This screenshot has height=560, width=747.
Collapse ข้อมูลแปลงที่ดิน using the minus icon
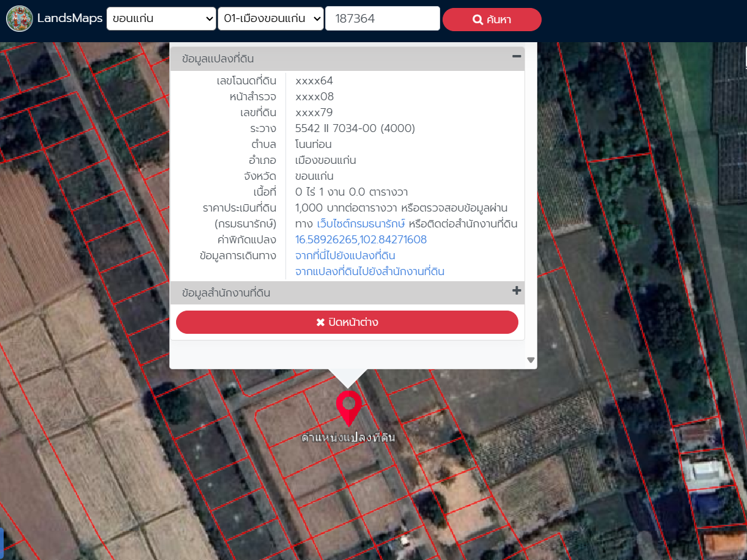click(x=517, y=56)
